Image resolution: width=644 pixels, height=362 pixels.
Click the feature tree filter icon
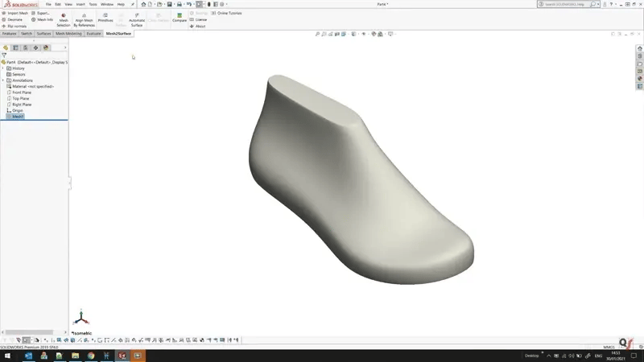tap(4, 56)
